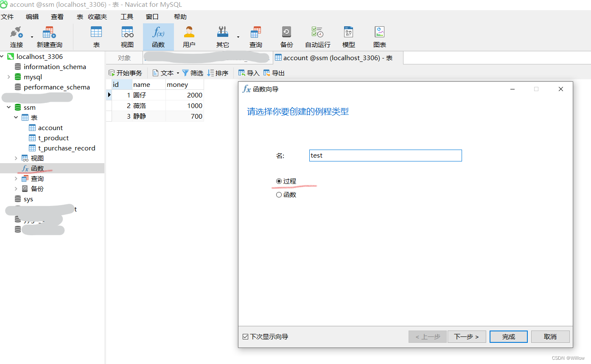Image resolution: width=591 pixels, height=364 pixels.
Task: Click the name column header
Action: (x=149, y=84)
